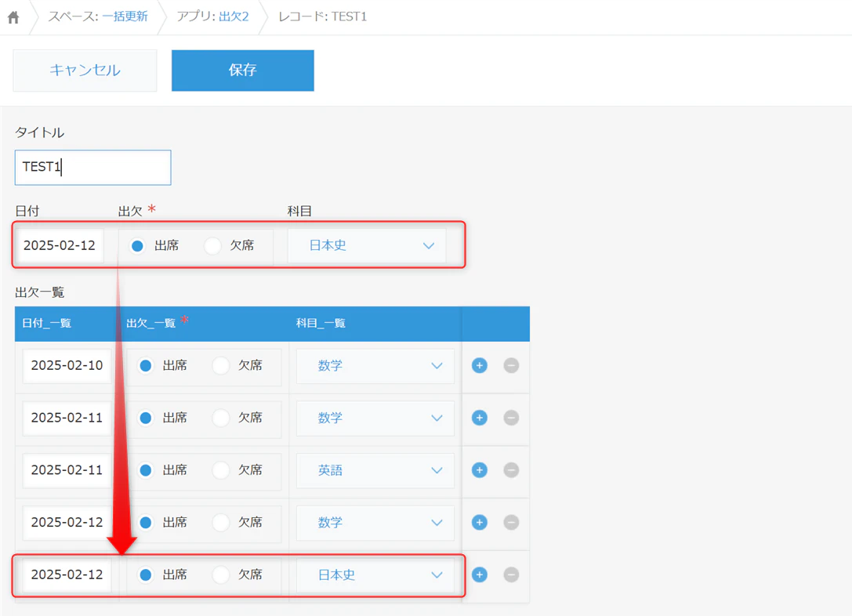Add row after 2025-02-10 数学 row
Viewport: 852px width, 616px height.
point(479,365)
